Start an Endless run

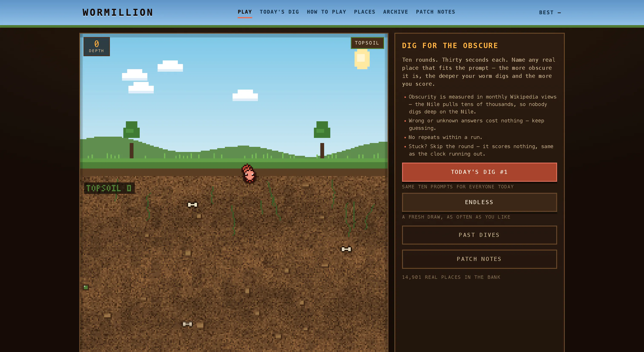coord(479,202)
